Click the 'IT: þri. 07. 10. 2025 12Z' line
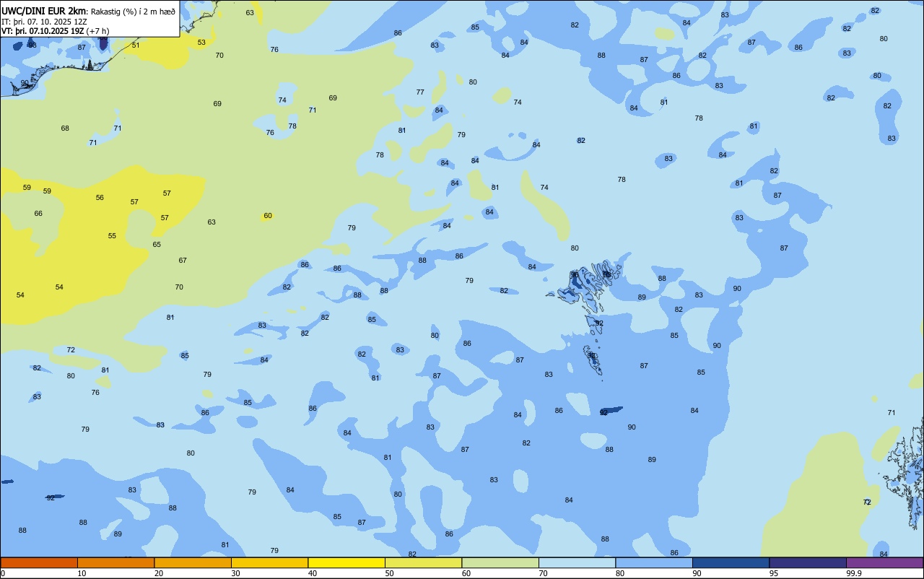 point(44,21)
